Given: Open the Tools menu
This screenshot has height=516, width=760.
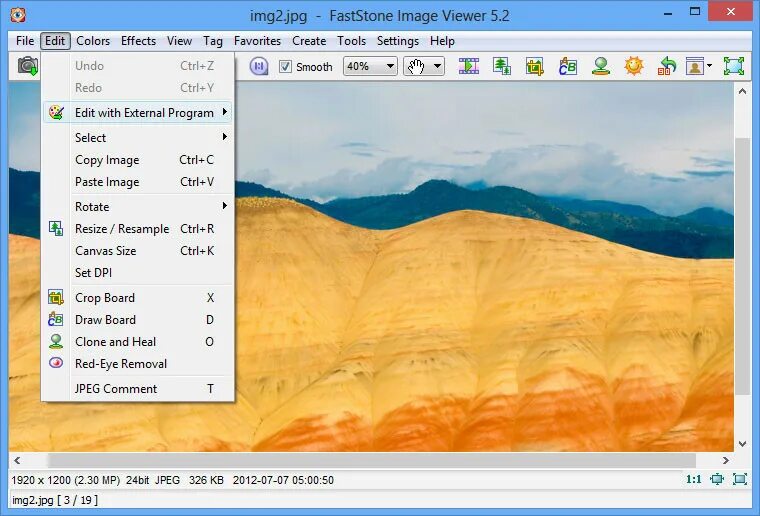Looking at the screenshot, I should tap(351, 41).
